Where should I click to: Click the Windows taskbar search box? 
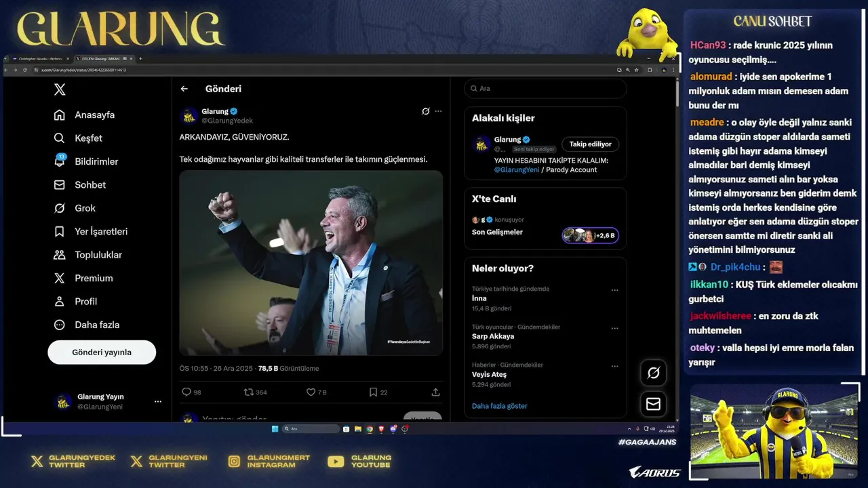point(311,428)
